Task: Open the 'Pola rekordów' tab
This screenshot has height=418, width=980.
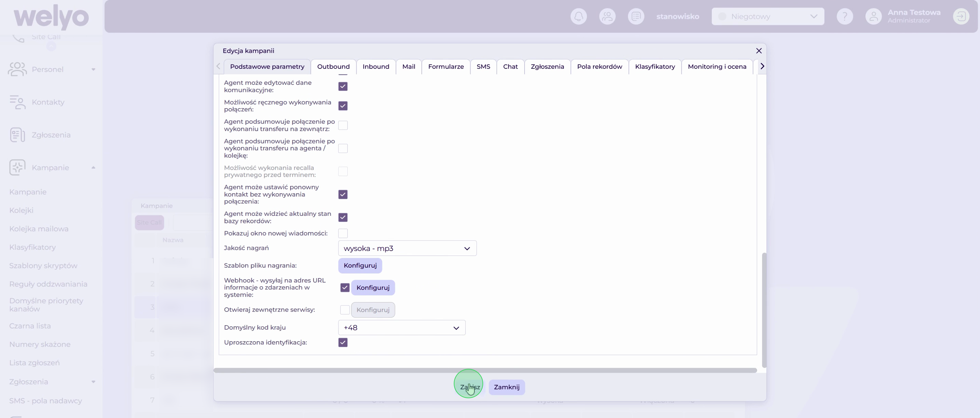Action: pyautogui.click(x=599, y=67)
